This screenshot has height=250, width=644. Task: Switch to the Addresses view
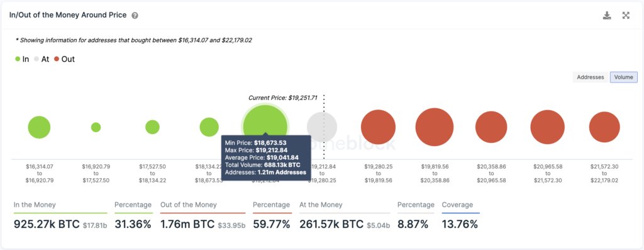(591, 77)
